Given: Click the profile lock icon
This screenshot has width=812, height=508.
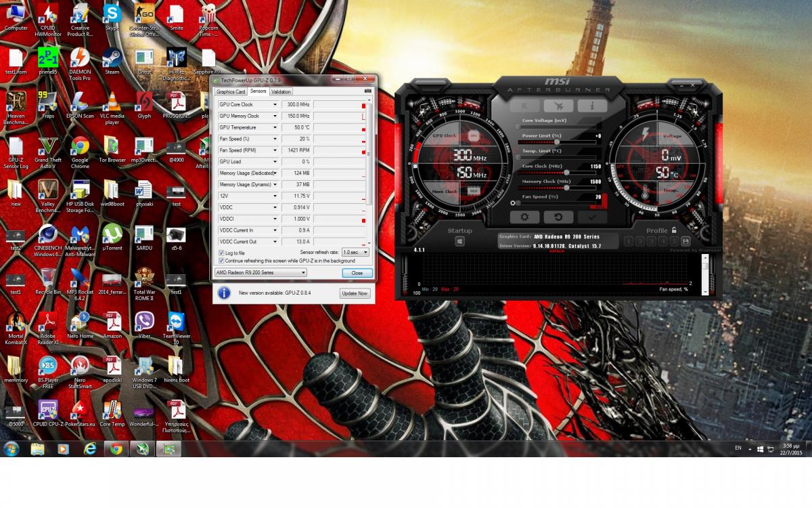Looking at the screenshot, I should (674, 230).
